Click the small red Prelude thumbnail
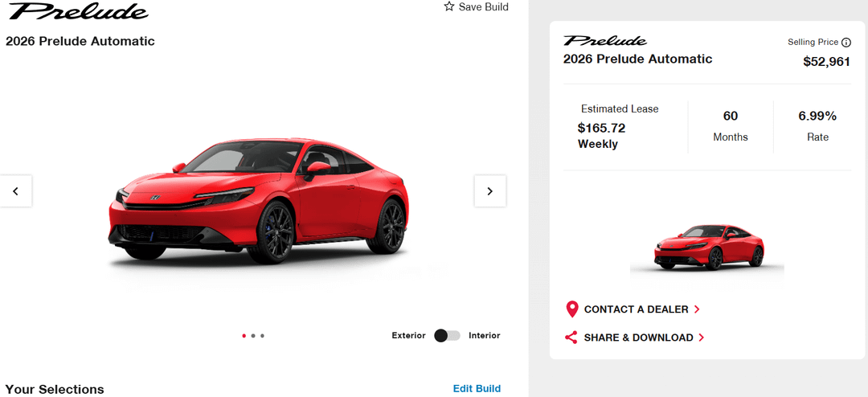 click(707, 246)
